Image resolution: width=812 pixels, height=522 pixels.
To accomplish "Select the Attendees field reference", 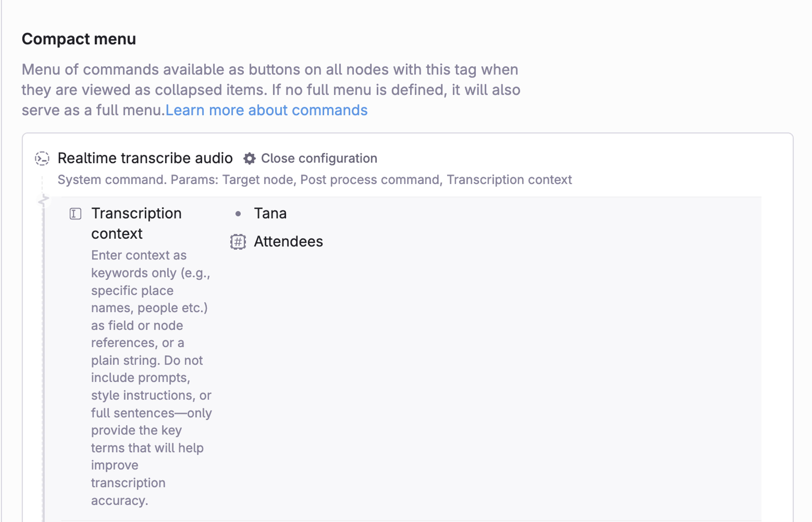I will click(x=288, y=242).
